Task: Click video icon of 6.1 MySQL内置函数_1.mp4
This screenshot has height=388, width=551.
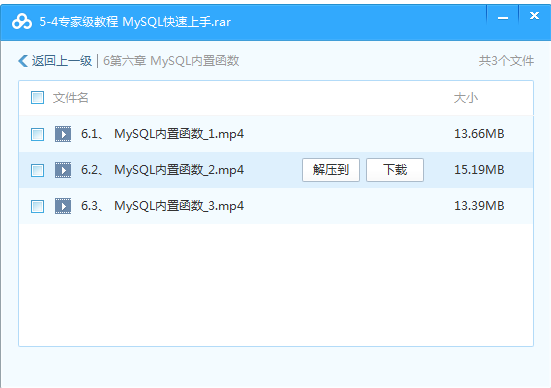Action: (63, 134)
